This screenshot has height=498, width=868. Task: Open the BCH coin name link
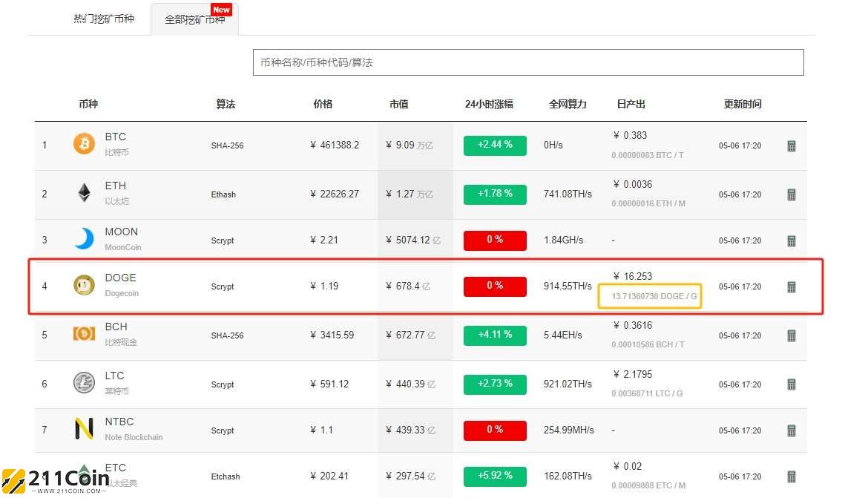pos(116,327)
